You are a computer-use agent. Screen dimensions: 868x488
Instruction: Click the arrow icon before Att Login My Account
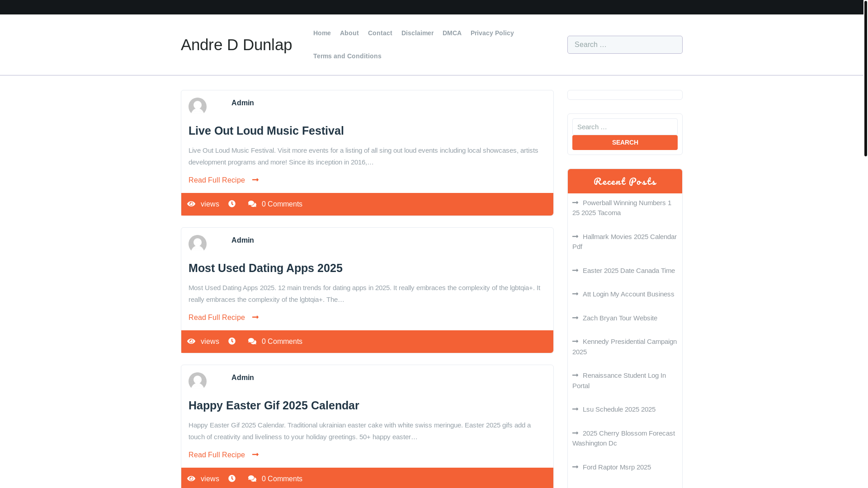coord(575,294)
